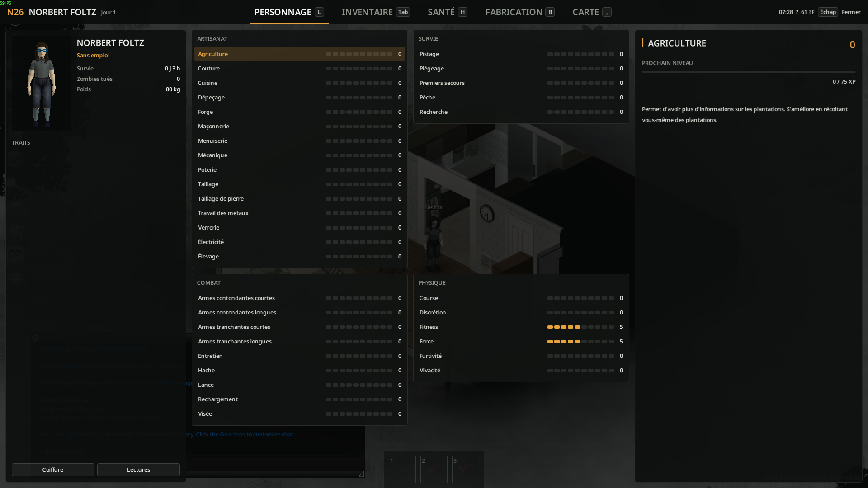The image size is (868, 488).
Task: Click the character portrait of Norbert Foltz
Action: [x=42, y=84]
